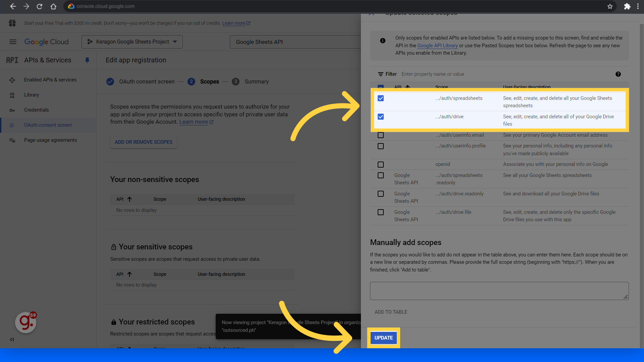Sort sensitive scopes by API arrow
This screenshot has height=362, width=644.
pyautogui.click(x=129, y=274)
